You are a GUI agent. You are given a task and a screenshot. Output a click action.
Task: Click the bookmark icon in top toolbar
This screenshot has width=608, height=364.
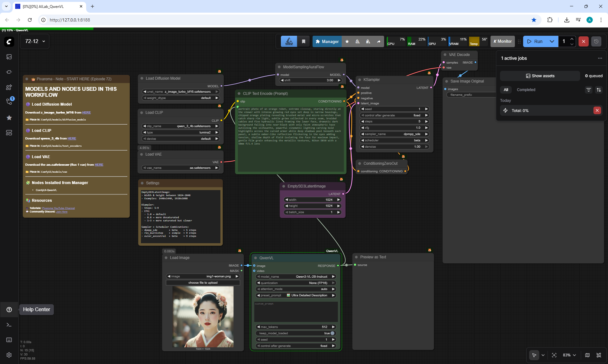coord(303,41)
